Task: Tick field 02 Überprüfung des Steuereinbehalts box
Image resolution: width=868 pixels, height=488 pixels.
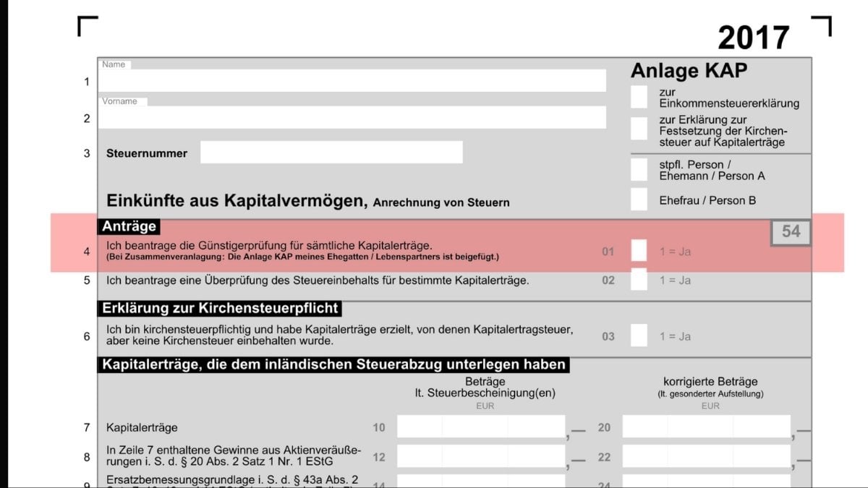Action: 639,280
